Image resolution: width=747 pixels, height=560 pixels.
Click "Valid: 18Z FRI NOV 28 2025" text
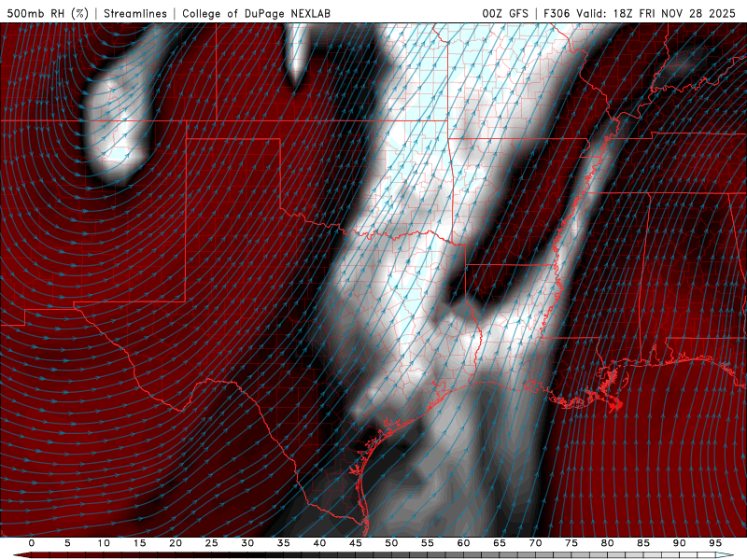656,13
